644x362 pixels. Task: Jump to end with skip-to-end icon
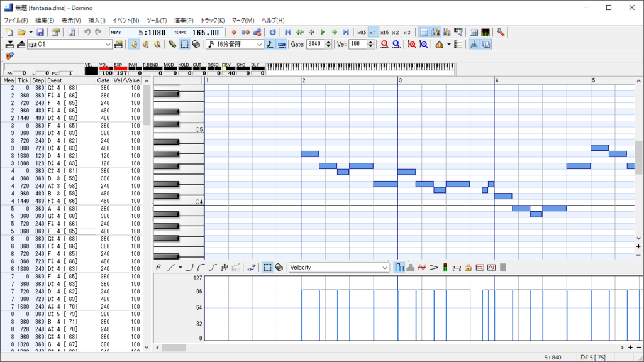coord(346,33)
